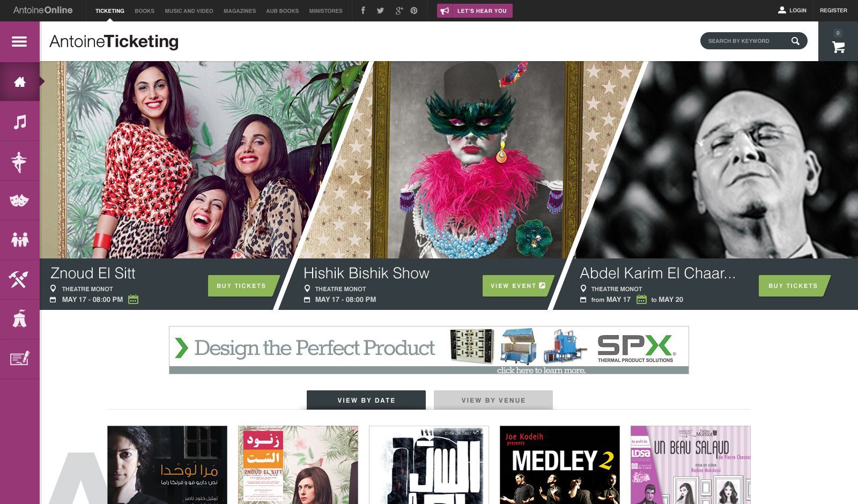The image size is (858, 504).
Task: Open the music note category icon
Action: [20, 122]
